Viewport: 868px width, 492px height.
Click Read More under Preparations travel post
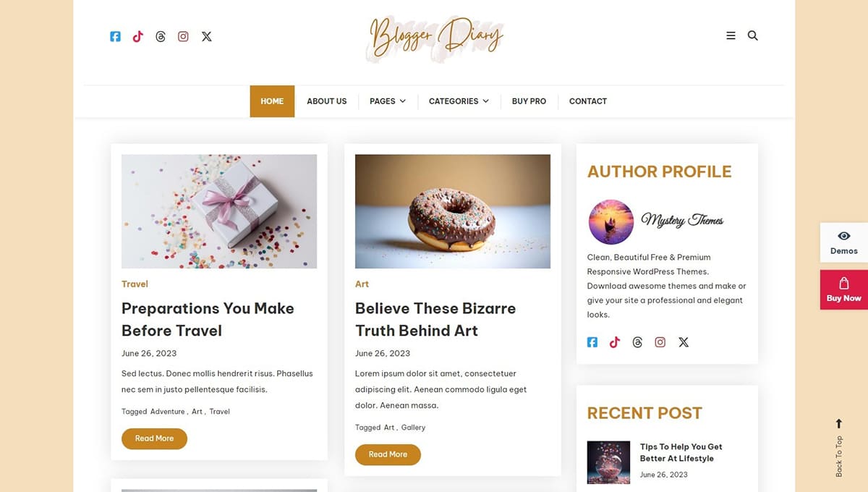pos(154,438)
